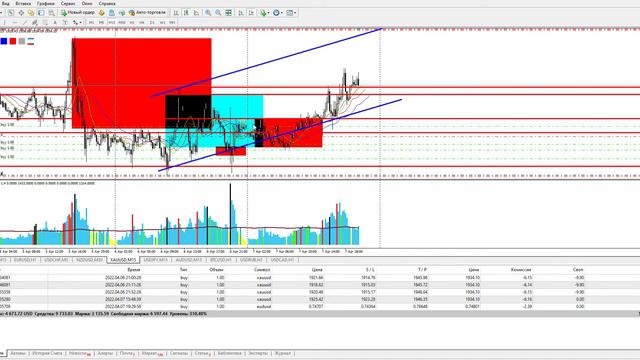Screen dimensions: 640x360
Task: Click the icon left of Авто-торговля
Action: 122,13
